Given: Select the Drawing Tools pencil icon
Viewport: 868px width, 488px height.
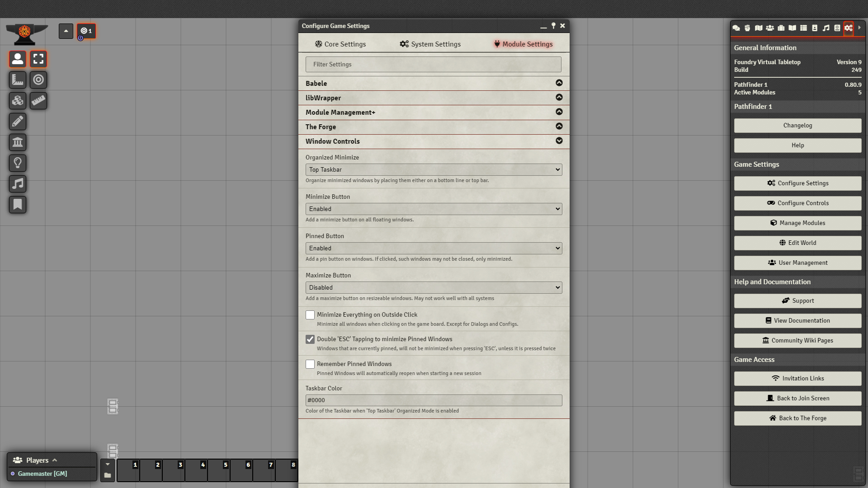Looking at the screenshot, I should point(18,122).
